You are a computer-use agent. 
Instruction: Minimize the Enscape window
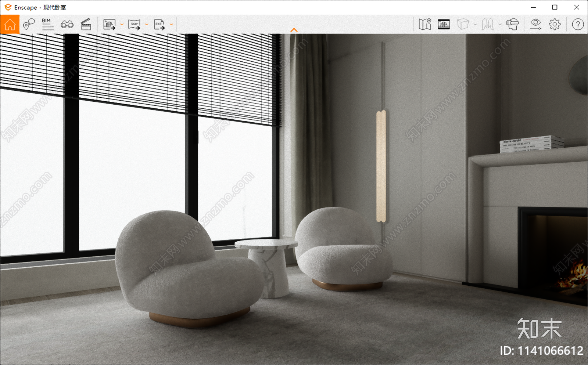pos(533,7)
